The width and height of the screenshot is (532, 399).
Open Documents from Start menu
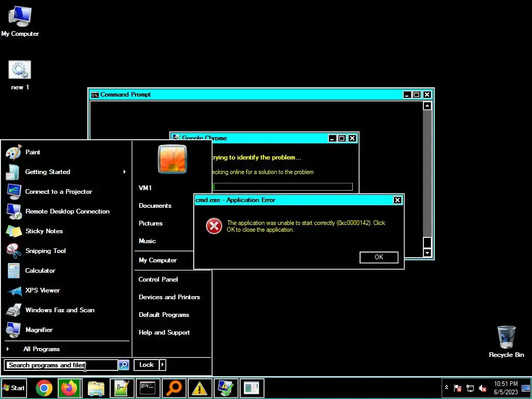pos(155,206)
